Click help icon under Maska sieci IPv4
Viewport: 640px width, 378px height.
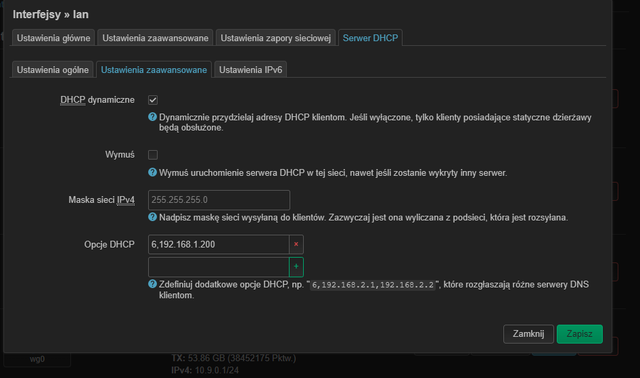tap(152, 217)
